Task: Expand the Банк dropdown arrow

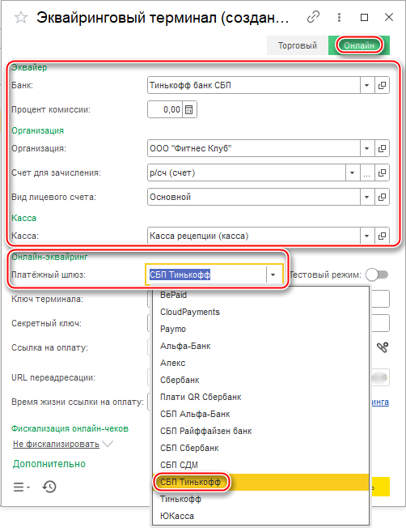Action: click(367, 85)
